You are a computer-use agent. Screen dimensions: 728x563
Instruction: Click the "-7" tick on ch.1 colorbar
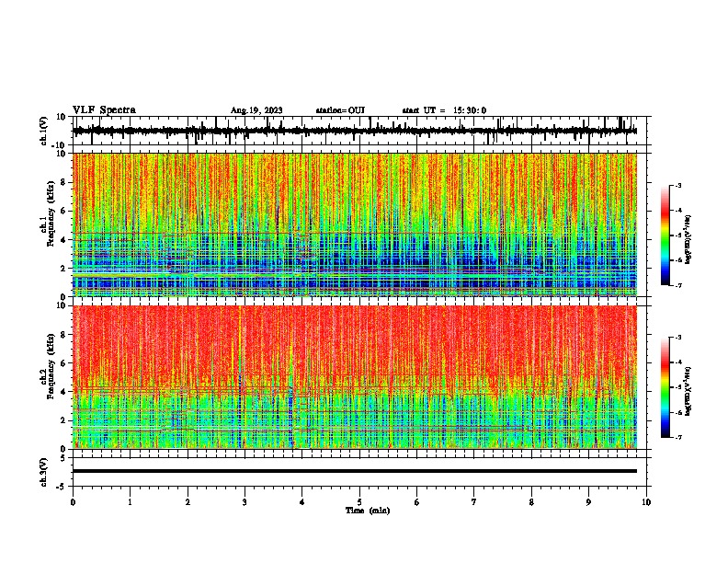click(677, 285)
